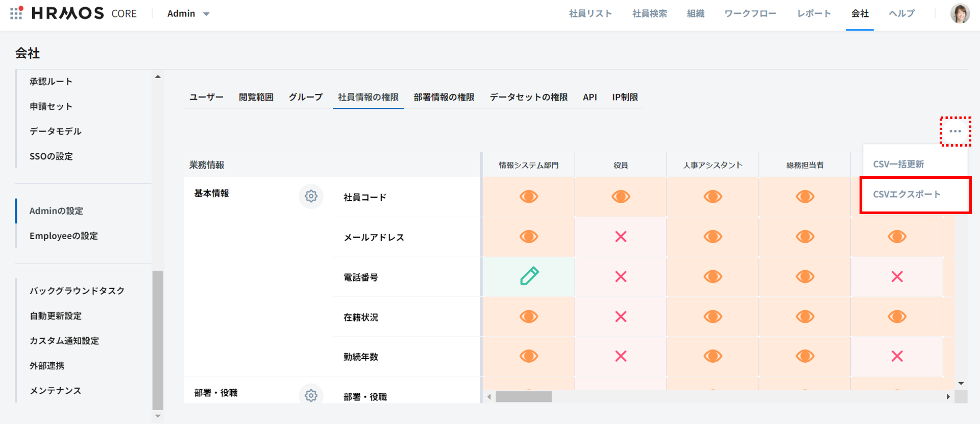Screen dimensions: 980x424
Task: Click the user profile avatar
Action: click(960, 13)
